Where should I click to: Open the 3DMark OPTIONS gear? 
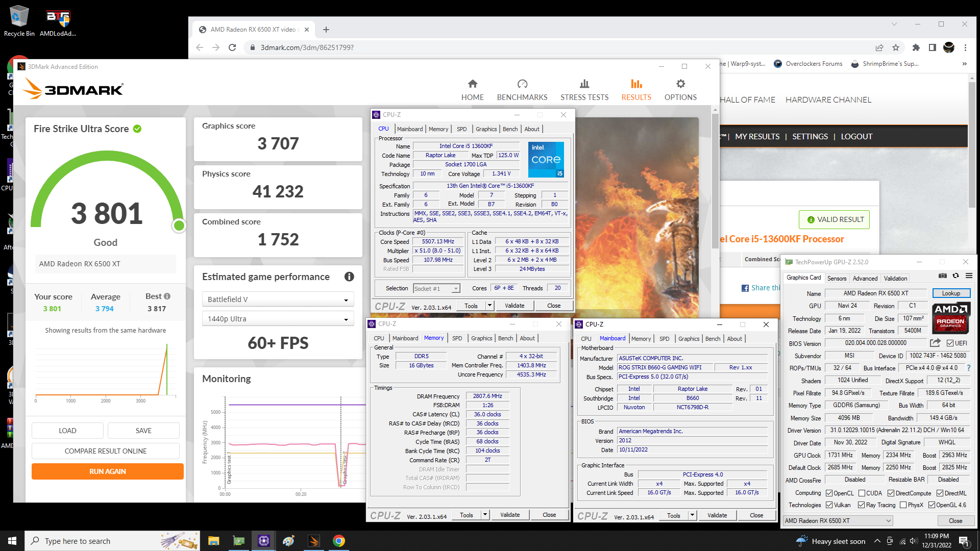680,90
